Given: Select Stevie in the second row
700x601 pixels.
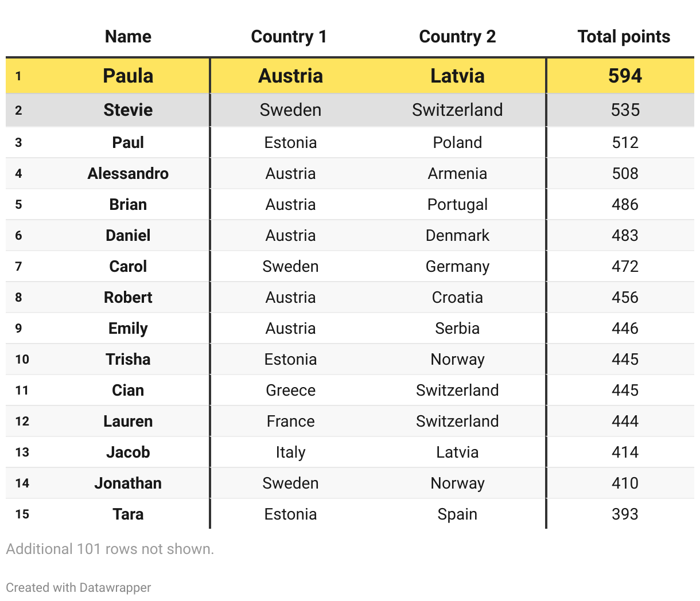Looking at the screenshot, I should [128, 110].
